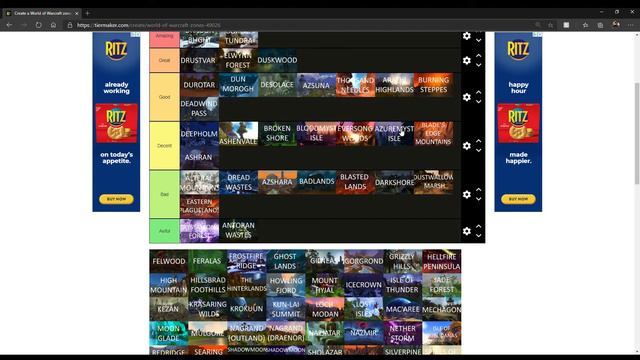Select the Dread Wastes zone tile
This screenshot has height=360, width=640.
pos(238,182)
